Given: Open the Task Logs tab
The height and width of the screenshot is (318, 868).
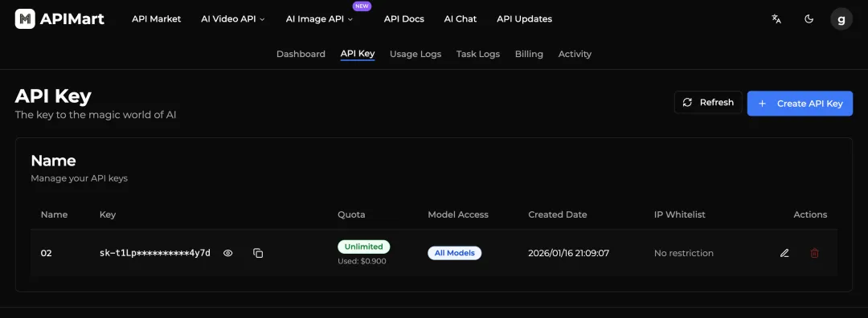Looking at the screenshot, I should click(x=477, y=54).
